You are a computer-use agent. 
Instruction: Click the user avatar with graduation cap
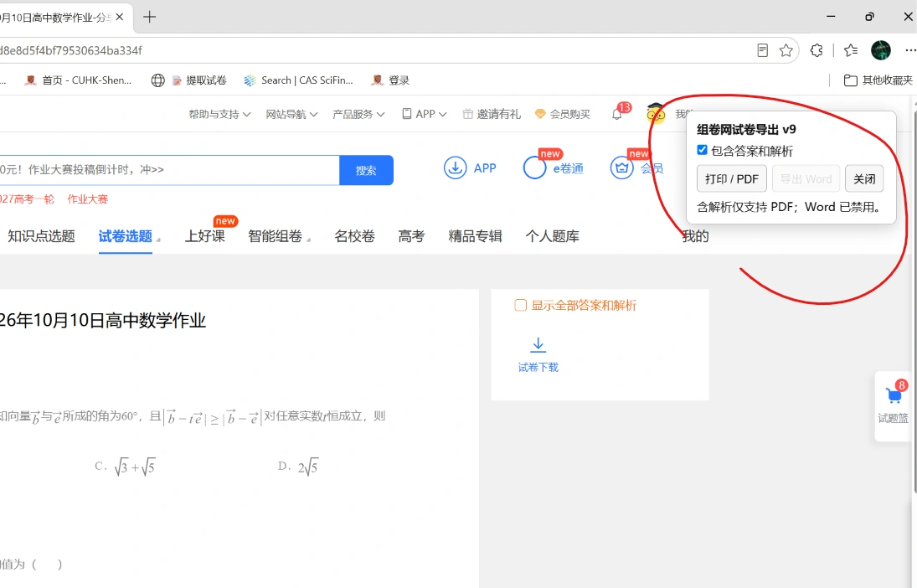(x=656, y=113)
